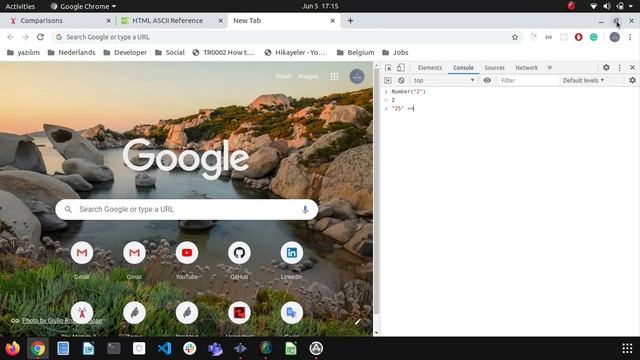This screenshot has height=360, width=640.
Task: Bookmark this page with the star icon
Action: tap(515, 37)
